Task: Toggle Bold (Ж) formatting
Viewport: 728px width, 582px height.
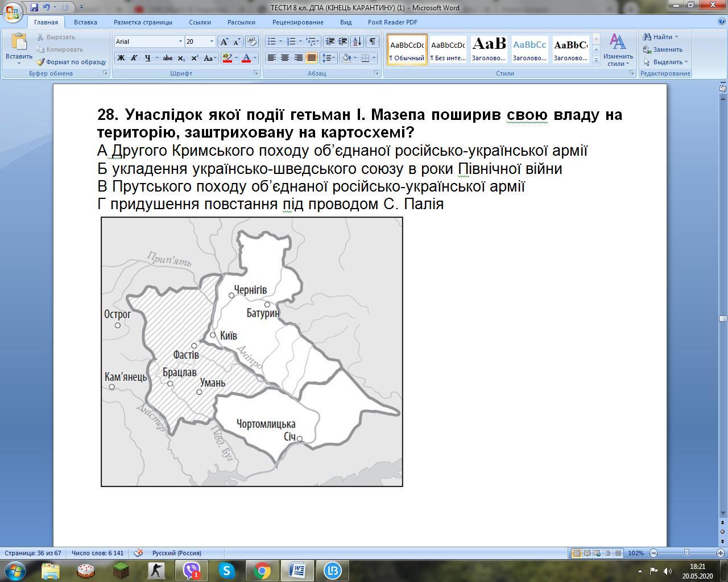Action: click(x=121, y=58)
